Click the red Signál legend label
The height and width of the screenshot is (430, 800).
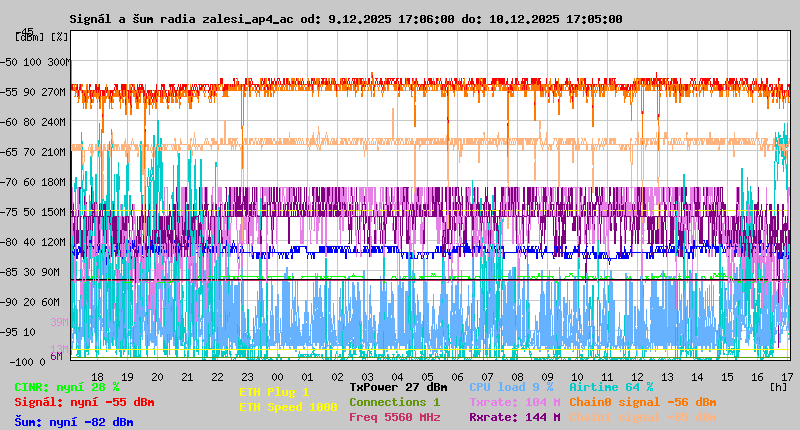tap(84, 402)
